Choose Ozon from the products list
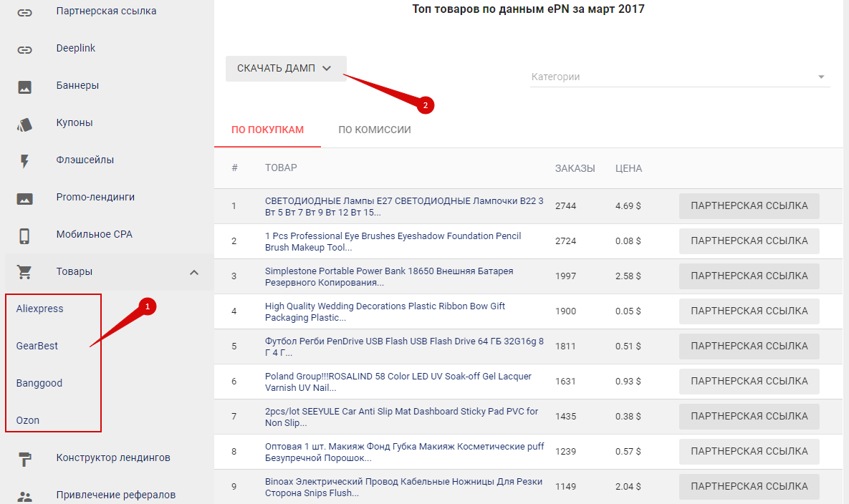The height and width of the screenshot is (504, 849). coord(28,420)
